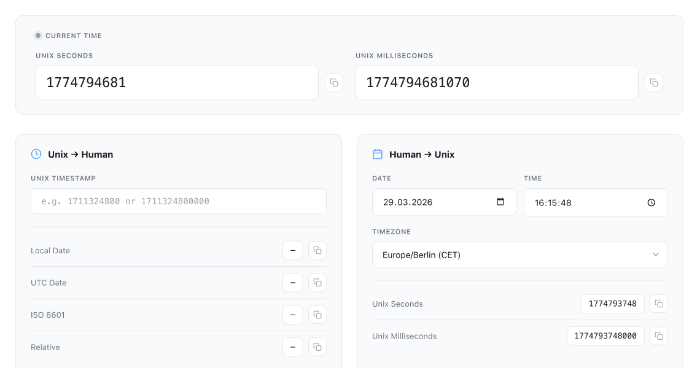Screen dimensions: 700x368
Task: Click the date field showing 29.03.2026
Action: point(444,202)
